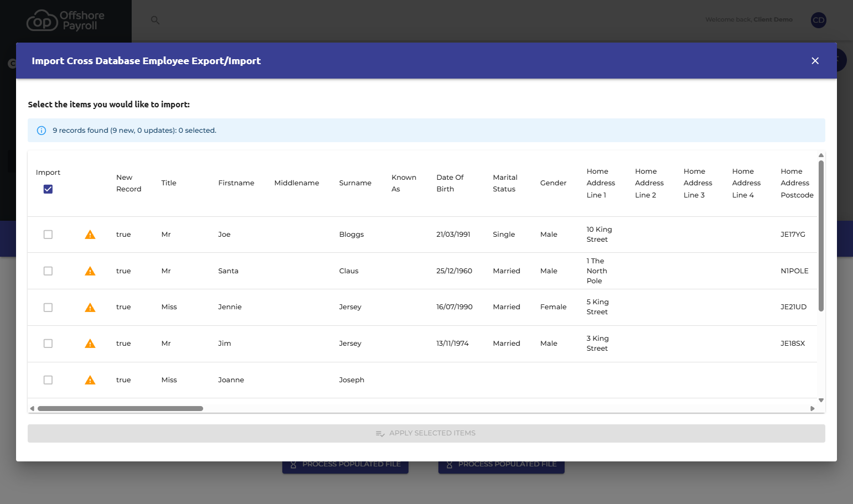Check the import box for Santa Claus
The height and width of the screenshot is (504, 853).
(x=48, y=271)
